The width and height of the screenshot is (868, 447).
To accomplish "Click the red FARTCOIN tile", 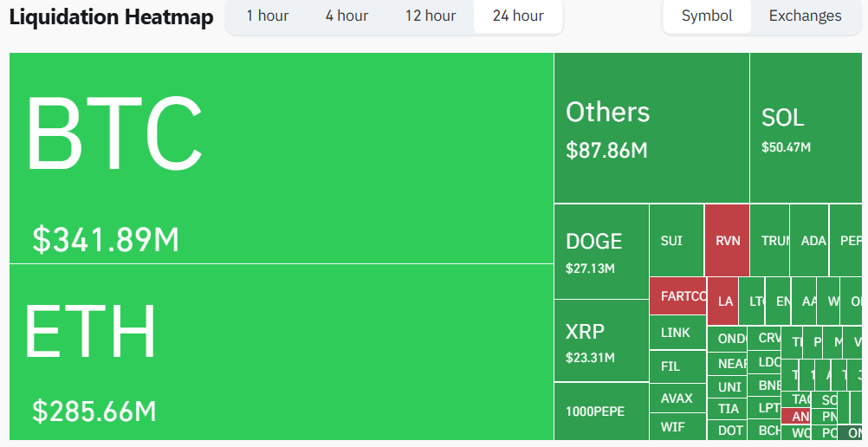I will [678, 295].
